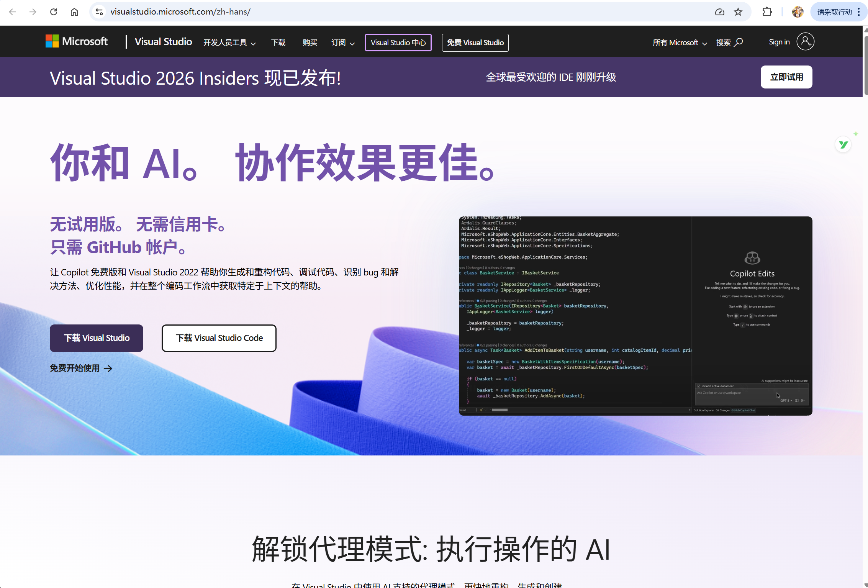Bookmark this page with the star icon
This screenshot has width=868, height=588.
738,12
